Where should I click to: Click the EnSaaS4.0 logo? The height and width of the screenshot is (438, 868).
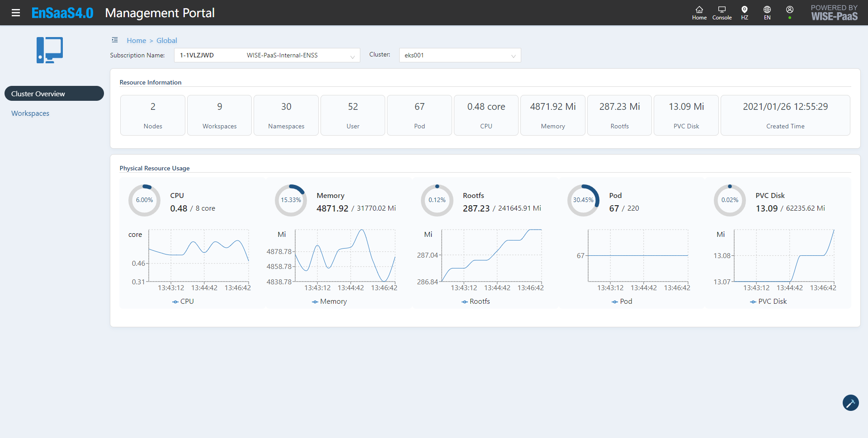[x=62, y=13]
